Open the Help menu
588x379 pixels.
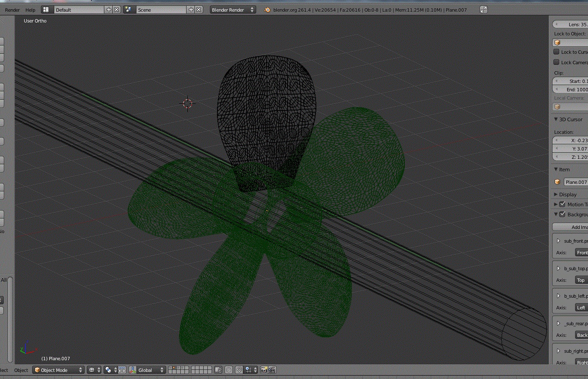point(30,10)
